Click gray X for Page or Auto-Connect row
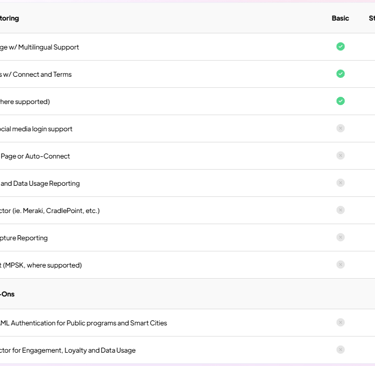Screen dimensions: 375x366 click(340, 156)
